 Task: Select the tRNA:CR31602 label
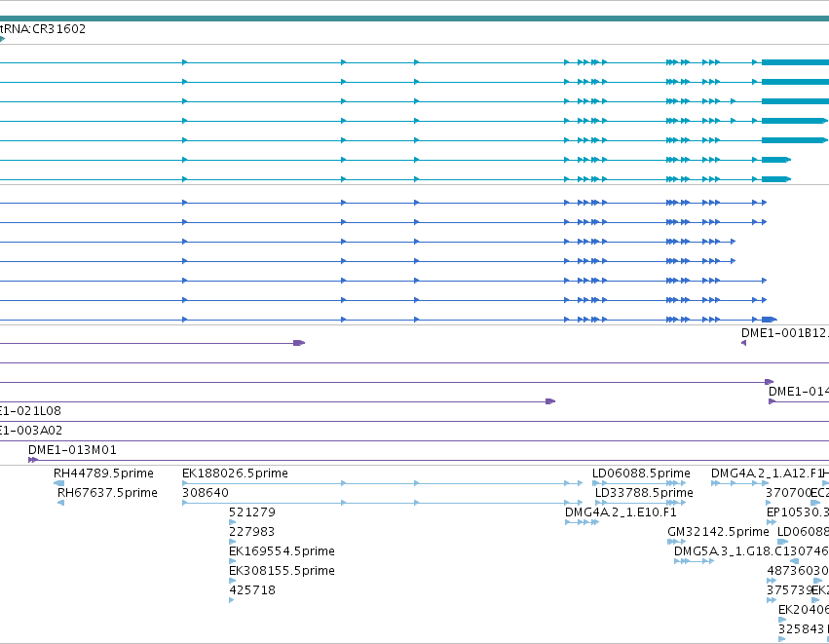tap(43, 28)
